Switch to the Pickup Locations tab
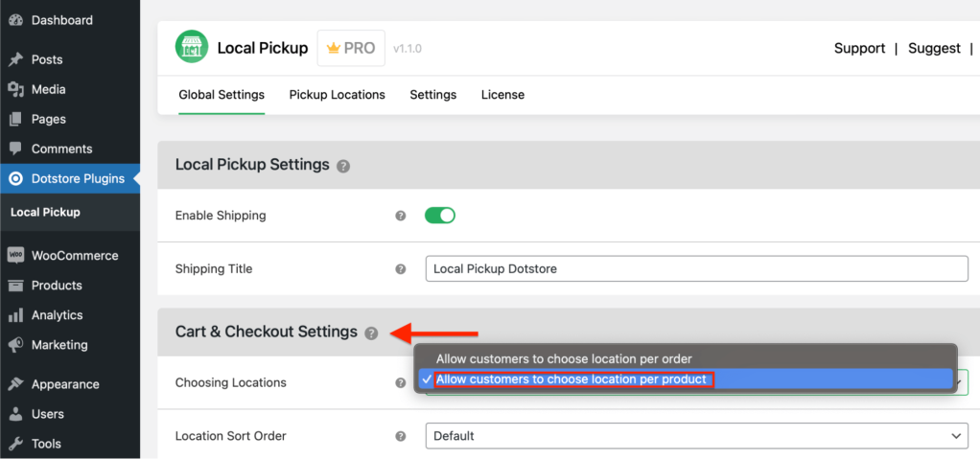Screen dimensions: 980x459 coord(337,95)
